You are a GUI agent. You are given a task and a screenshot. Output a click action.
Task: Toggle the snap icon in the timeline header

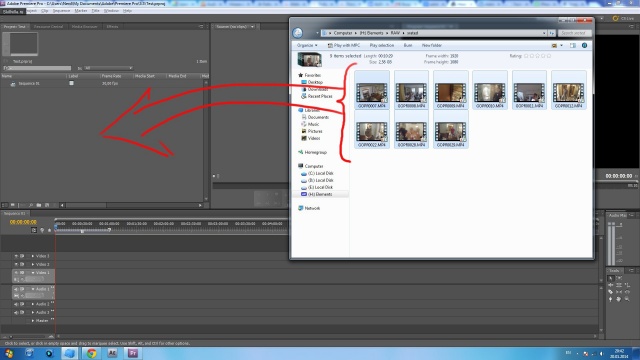[x=34, y=230]
